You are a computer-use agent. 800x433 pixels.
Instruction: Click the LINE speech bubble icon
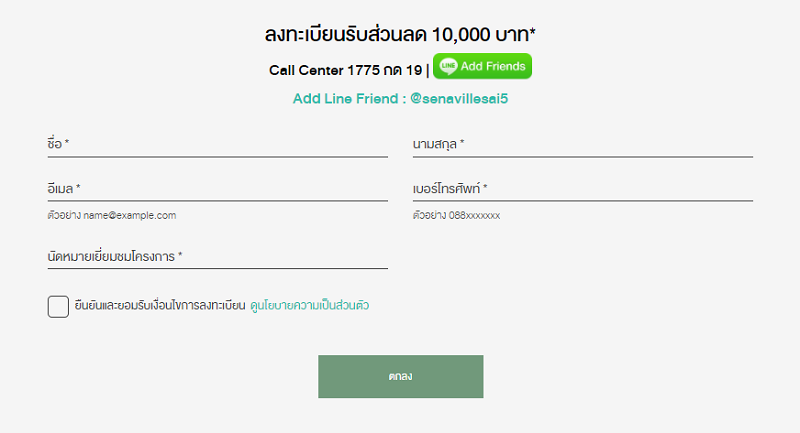[448, 66]
